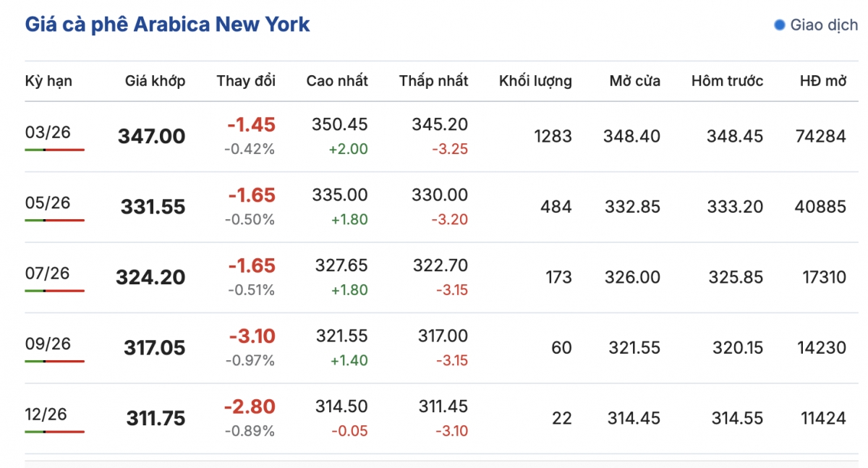Click the 347.00 matched price
This screenshot has height=468, width=868.
pyautogui.click(x=152, y=137)
